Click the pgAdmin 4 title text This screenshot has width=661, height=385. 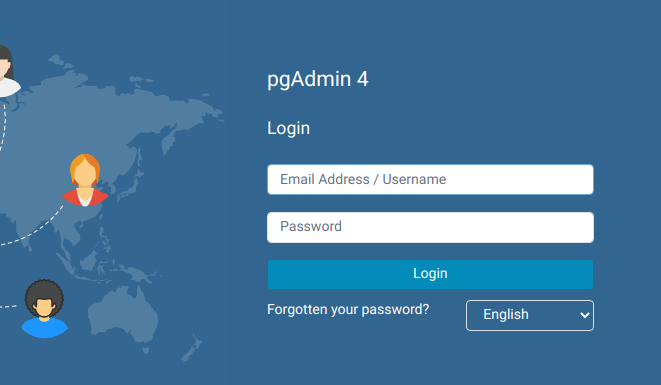coord(318,79)
